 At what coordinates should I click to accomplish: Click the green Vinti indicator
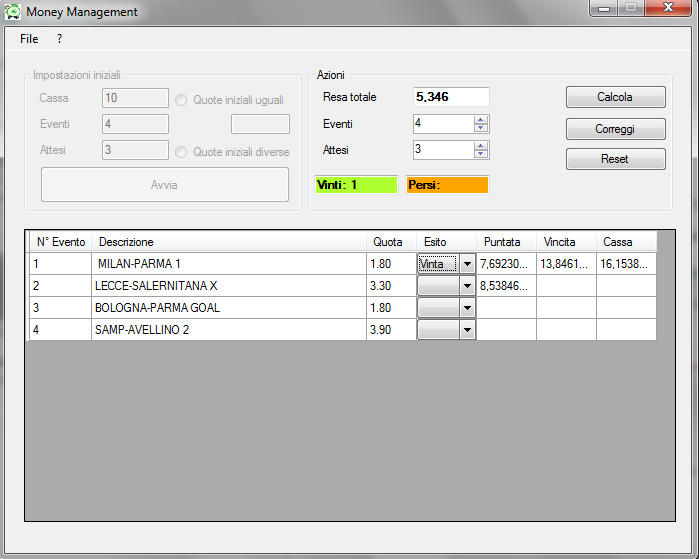(x=356, y=185)
